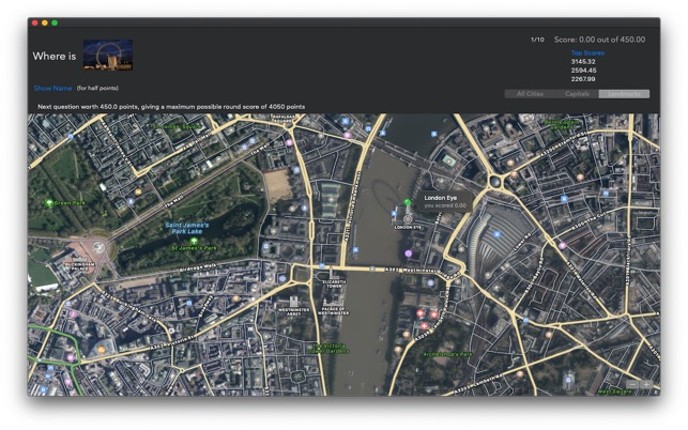Screen dimensions: 688x430
Task: Click the blue station icon on Waterloo roof
Action: point(497,235)
